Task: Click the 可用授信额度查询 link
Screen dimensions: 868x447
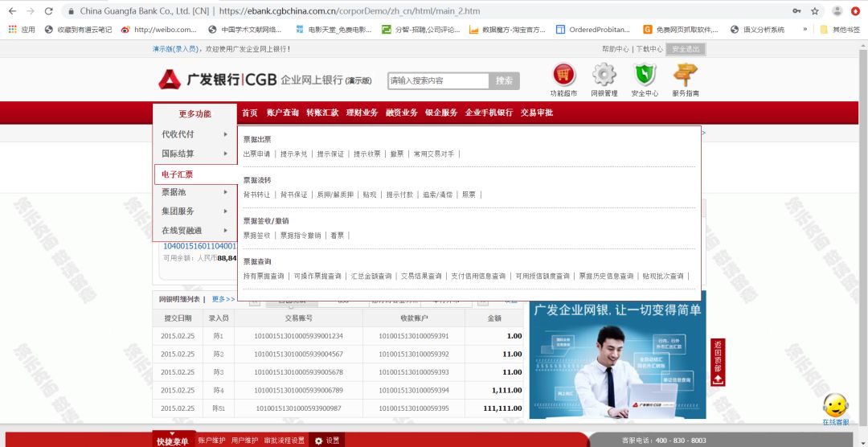Action: coord(542,276)
